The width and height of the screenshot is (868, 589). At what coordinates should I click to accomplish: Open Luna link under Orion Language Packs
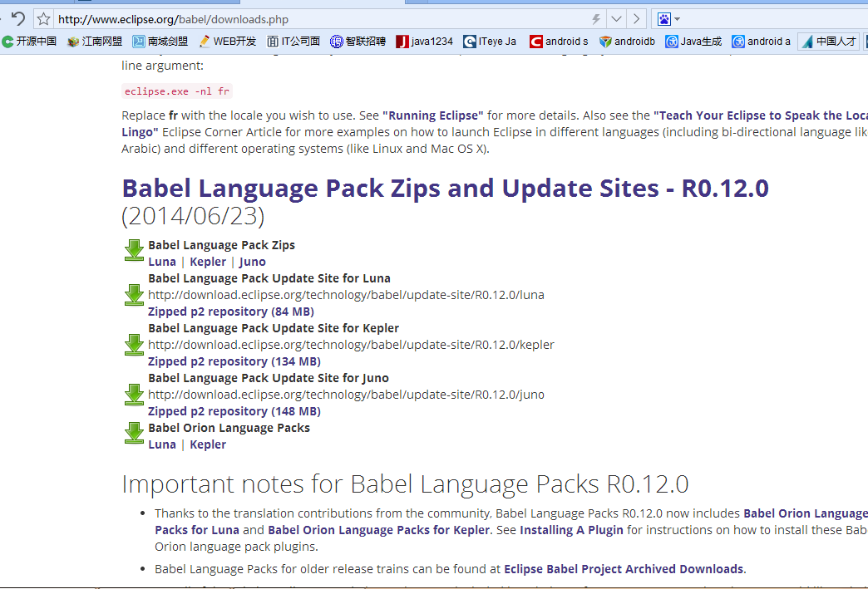click(162, 444)
